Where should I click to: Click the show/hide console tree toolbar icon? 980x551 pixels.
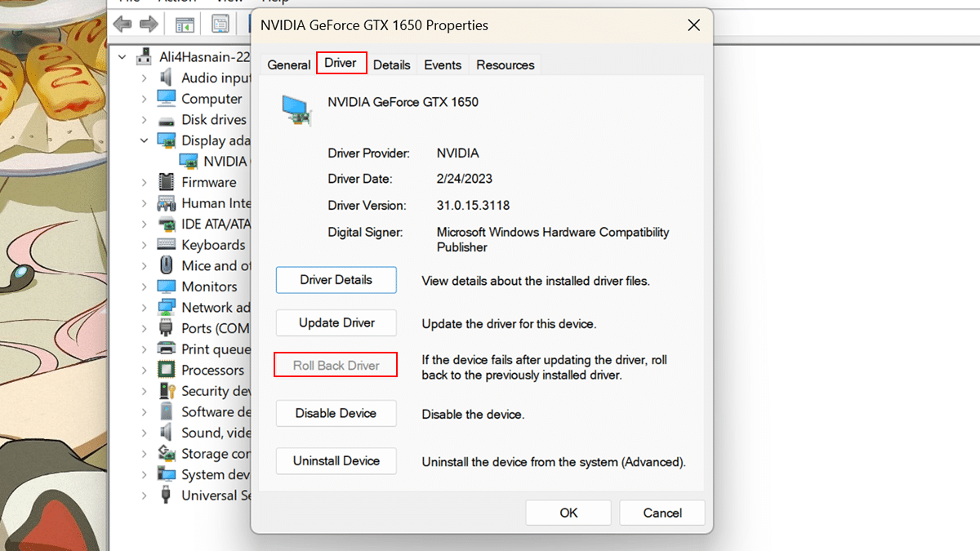[185, 24]
